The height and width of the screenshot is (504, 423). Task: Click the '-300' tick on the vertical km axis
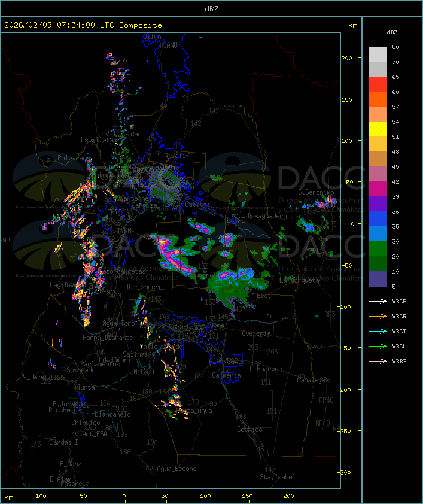coord(345,472)
